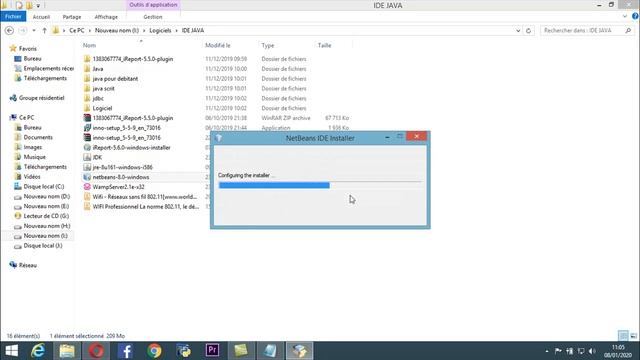640x360 pixels.
Task: Click the search magnifier icon
Action: [x=628, y=31]
